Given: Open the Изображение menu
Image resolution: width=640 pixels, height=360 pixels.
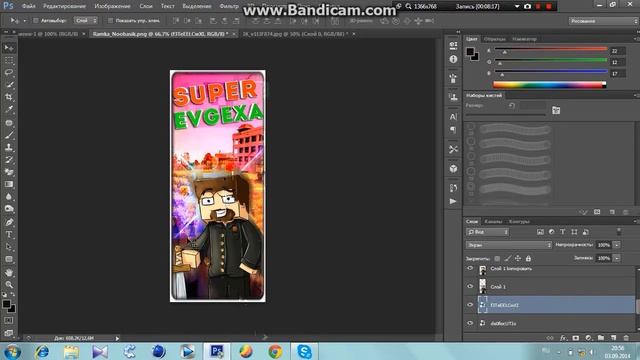Looking at the screenshot, I should (x=112, y=6).
